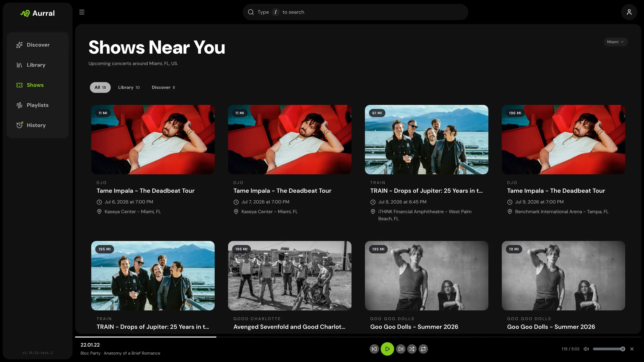Image resolution: width=644 pixels, height=362 pixels.
Task: Open the user profile icon
Action: [629, 12]
